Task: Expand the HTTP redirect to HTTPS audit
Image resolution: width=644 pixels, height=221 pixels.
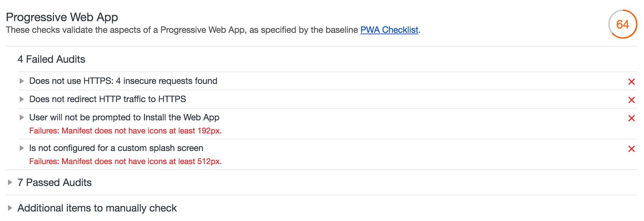Action: coord(22,99)
